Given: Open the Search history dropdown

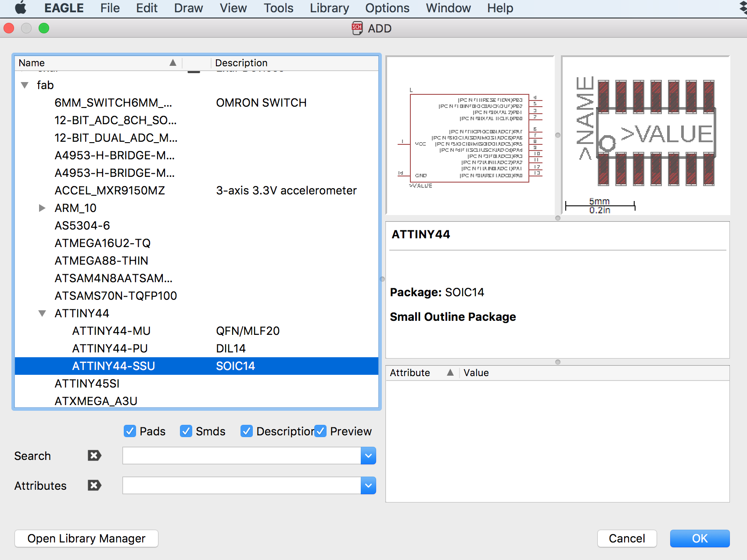Looking at the screenshot, I should pos(368,456).
